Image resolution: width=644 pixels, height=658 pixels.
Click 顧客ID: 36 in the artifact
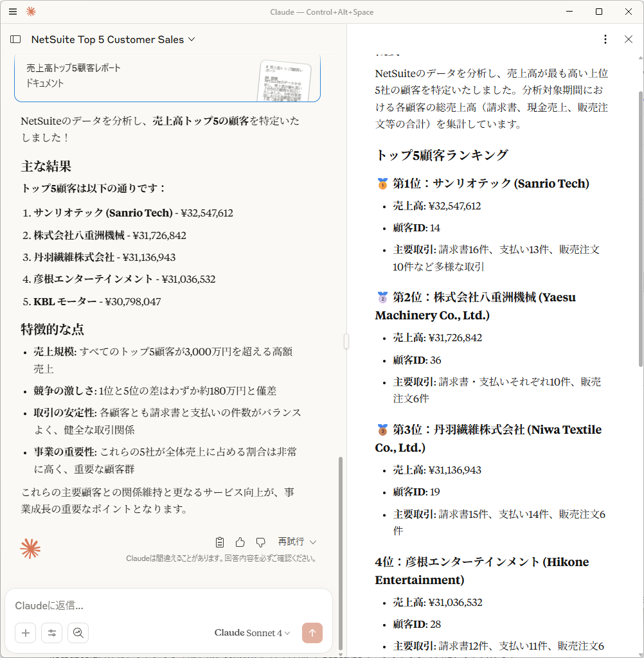(417, 360)
